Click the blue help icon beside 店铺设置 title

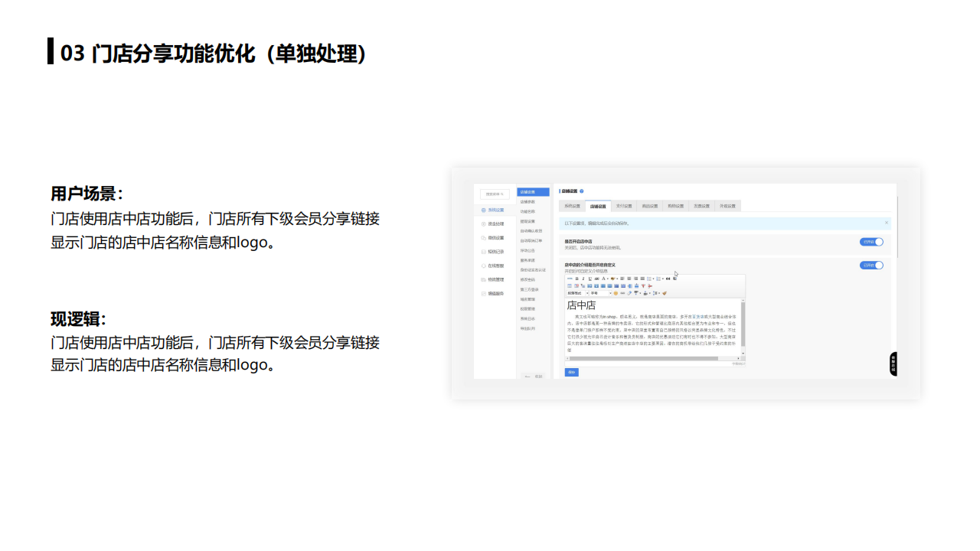pyautogui.click(x=582, y=191)
